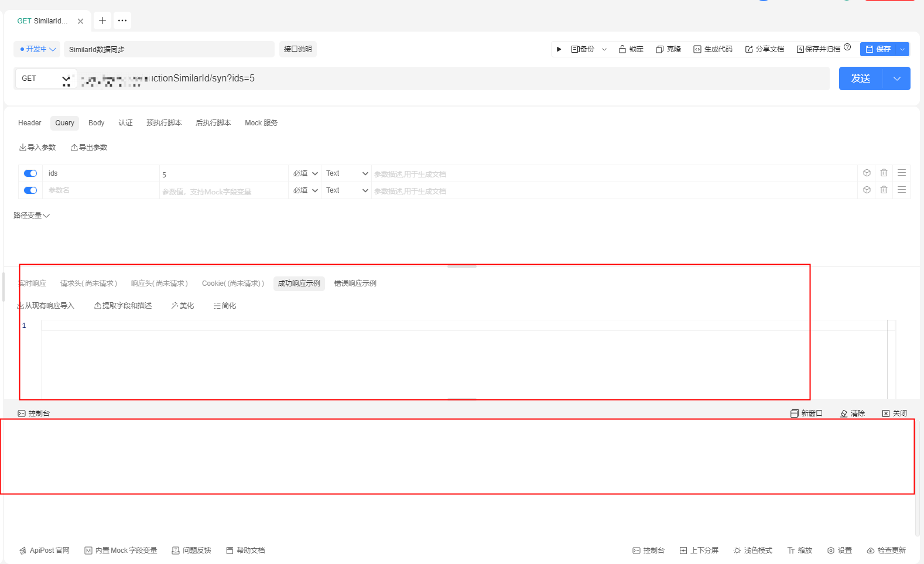This screenshot has height=564, width=924.
Task: Open the Mock 服务 tab
Action: pyautogui.click(x=261, y=123)
